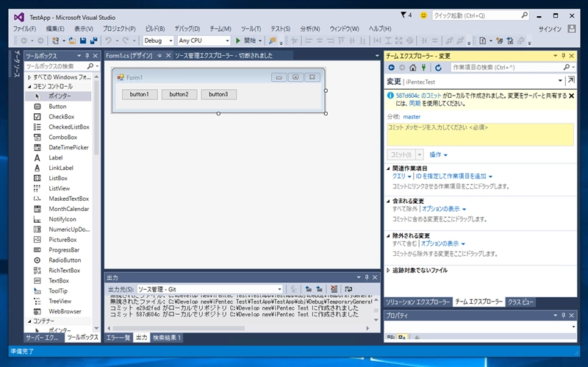Click the Save All icon
588x367 pixels.
click(94, 40)
